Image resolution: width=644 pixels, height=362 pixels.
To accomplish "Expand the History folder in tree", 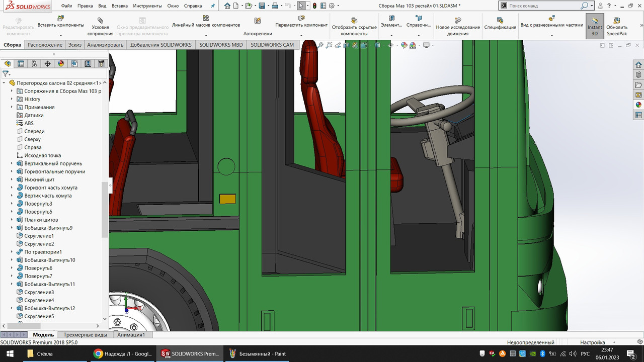I will click(x=12, y=99).
